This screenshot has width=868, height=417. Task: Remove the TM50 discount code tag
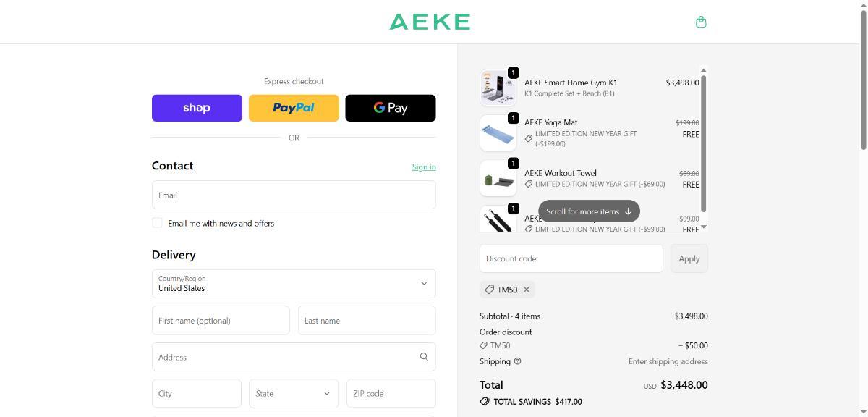527,290
